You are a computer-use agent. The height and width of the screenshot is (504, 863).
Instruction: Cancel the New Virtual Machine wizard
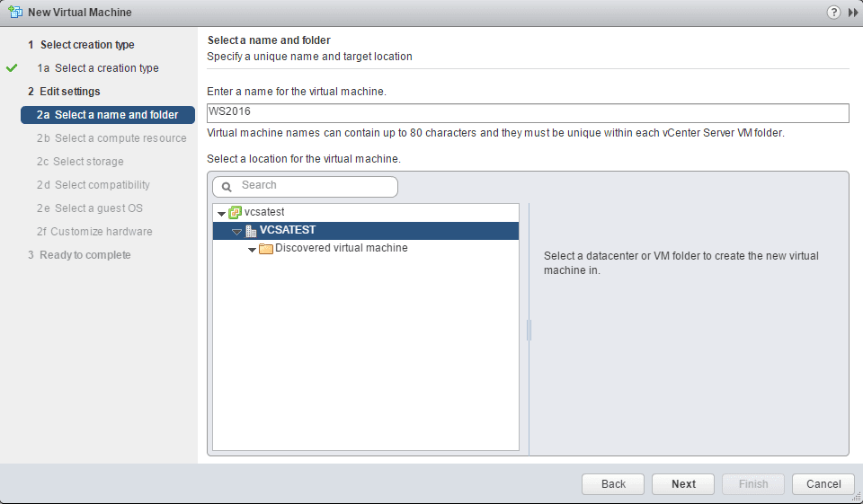(x=823, y=483)
